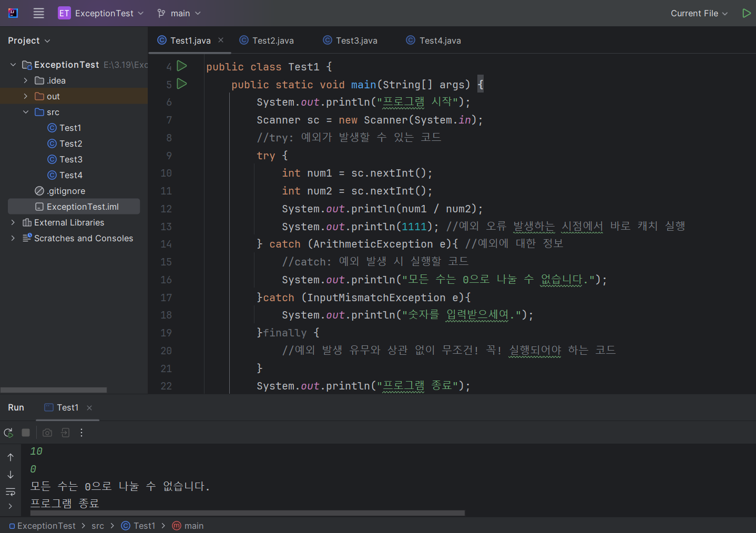The height and width of the screenshot is (533, 756).
Task: Expand External Libraries
Action: coord(13,222)
